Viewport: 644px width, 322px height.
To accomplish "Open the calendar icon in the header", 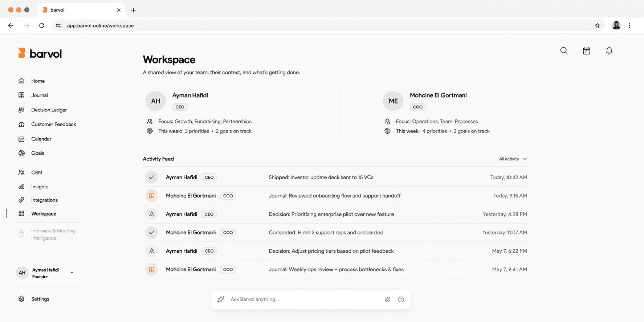I will coord(586,51).
